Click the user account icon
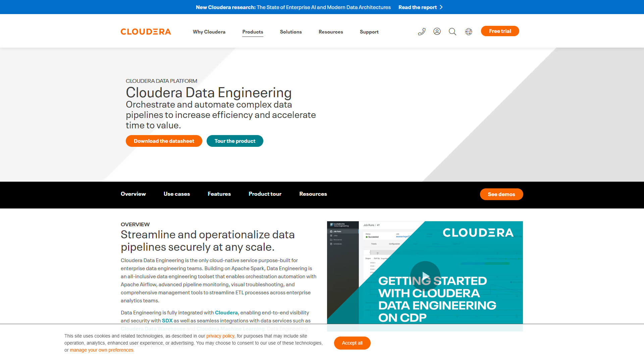 pyautogui.click(x=437, y=32)
